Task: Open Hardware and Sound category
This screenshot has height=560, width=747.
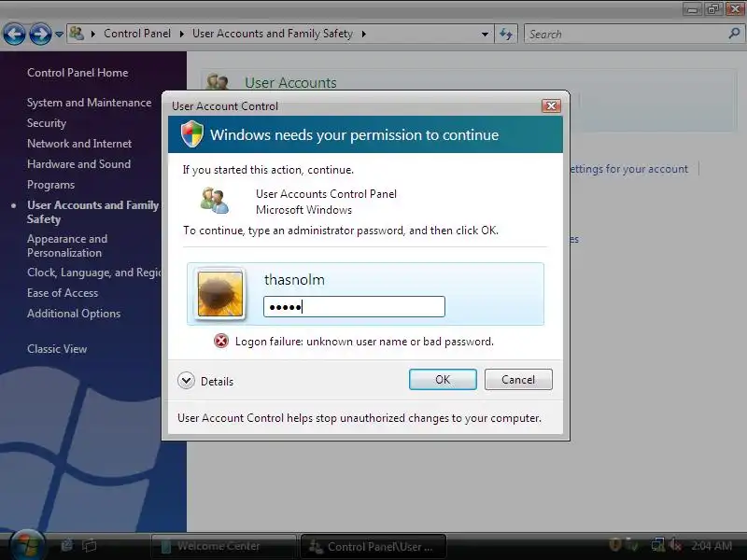Action: pos(78,164)
